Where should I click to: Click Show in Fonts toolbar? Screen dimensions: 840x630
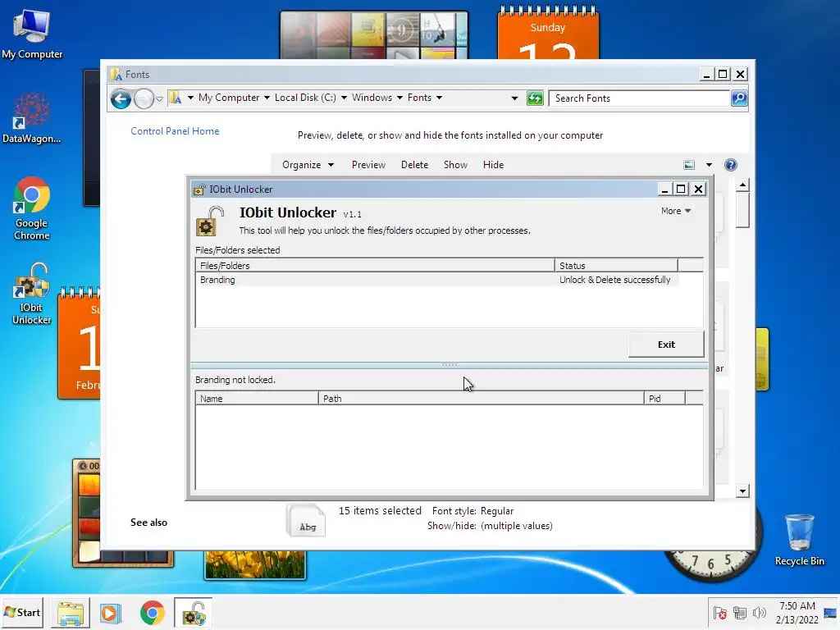pyautogui.click(x=455, y=165)
